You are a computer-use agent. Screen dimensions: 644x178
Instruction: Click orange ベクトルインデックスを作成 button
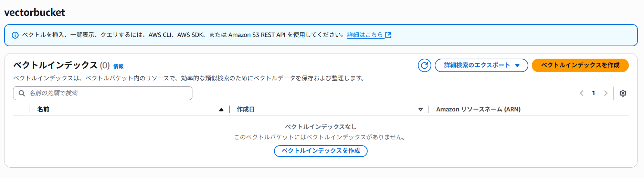[x=580, y=65]
